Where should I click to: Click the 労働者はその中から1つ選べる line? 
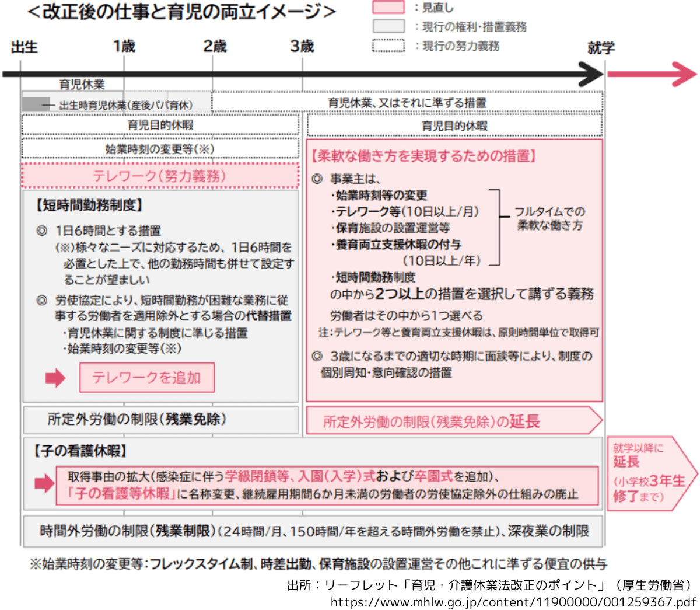(407, 316)
